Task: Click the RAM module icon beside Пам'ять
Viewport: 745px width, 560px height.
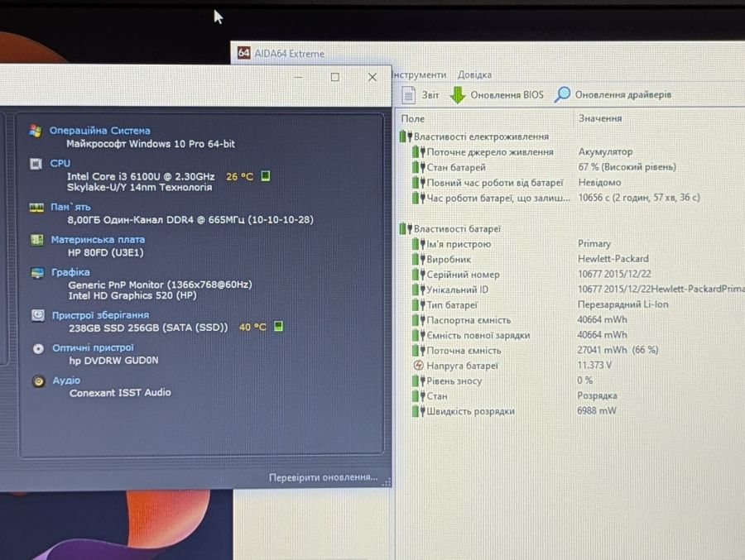Action: tap(36, 208)
